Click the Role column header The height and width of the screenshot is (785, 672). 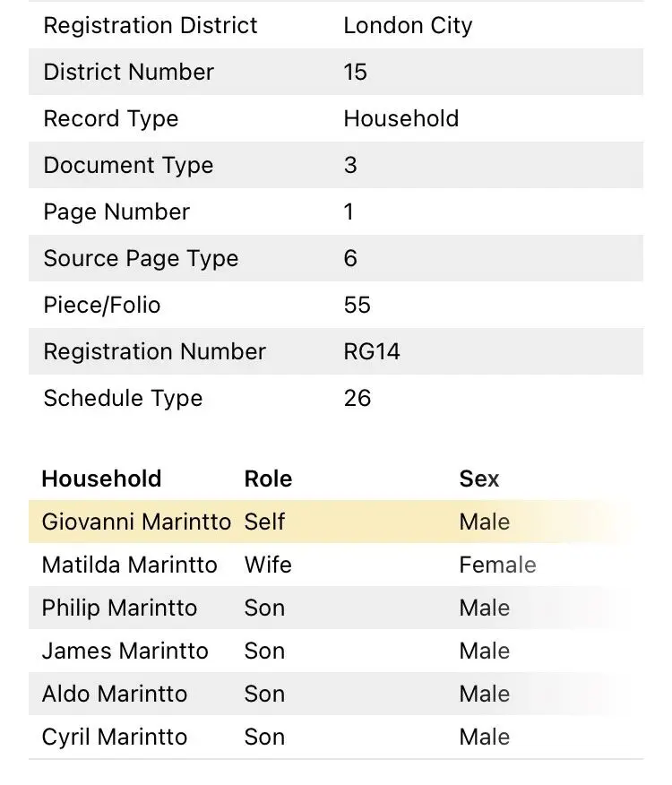tap(268, 479)
